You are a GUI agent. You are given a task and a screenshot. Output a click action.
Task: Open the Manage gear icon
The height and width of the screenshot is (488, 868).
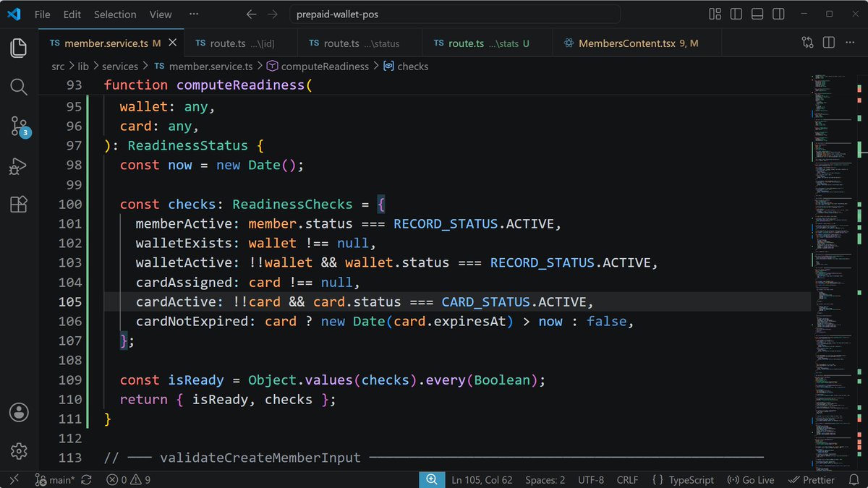pos(19,451)
